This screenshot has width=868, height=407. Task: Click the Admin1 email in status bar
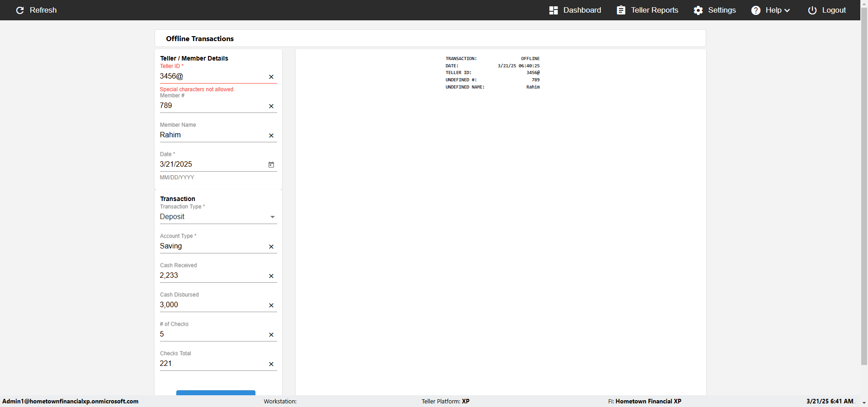[x=71, y=401]
